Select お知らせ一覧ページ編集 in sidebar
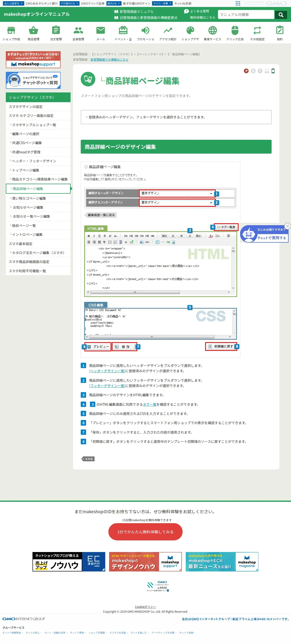The width and height of the screenshot is (291, 644). pyautogui.click(x=38, y=216)
